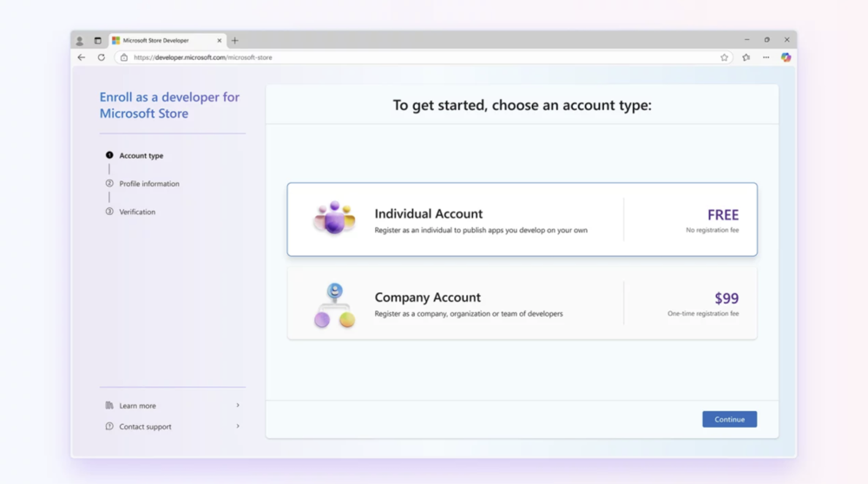Open the browser profile icon
This screenshot has height=484, width=868.
80,41
